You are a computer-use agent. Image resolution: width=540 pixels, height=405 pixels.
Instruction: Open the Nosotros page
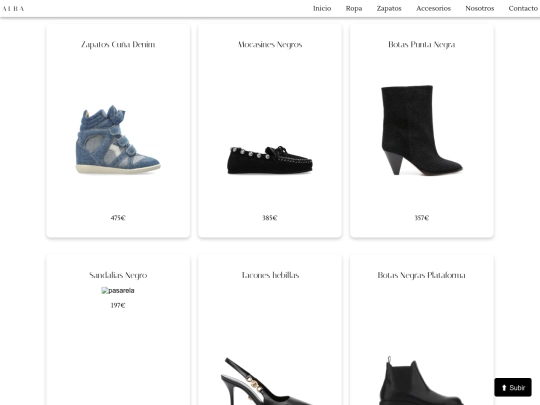pyautogui.click(x=479, y=8)
